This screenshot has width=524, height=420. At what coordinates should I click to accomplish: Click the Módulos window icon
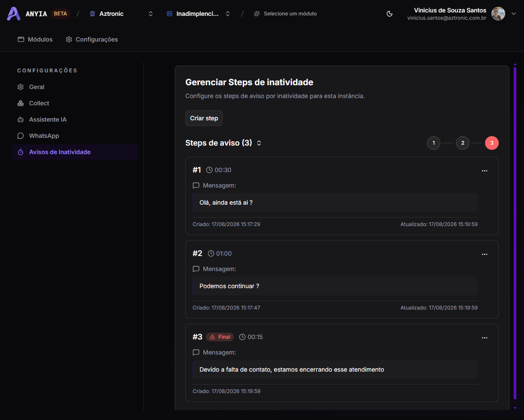pos(21,39)
